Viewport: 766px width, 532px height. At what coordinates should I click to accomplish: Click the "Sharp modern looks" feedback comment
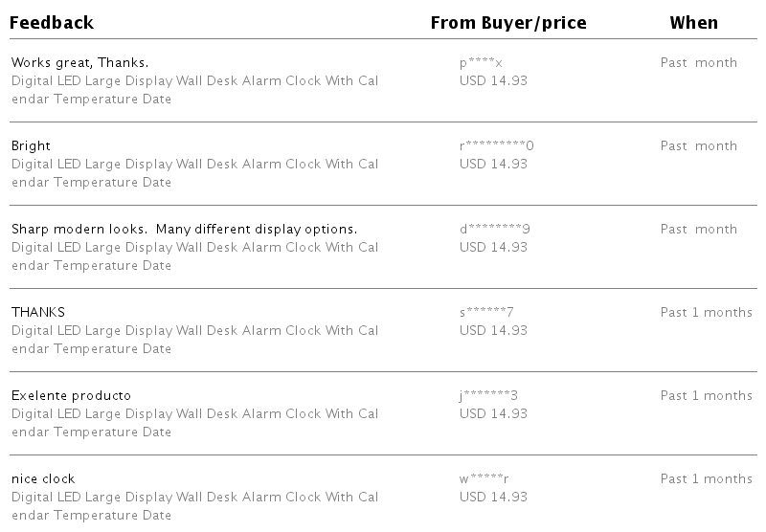pos(184,230)
